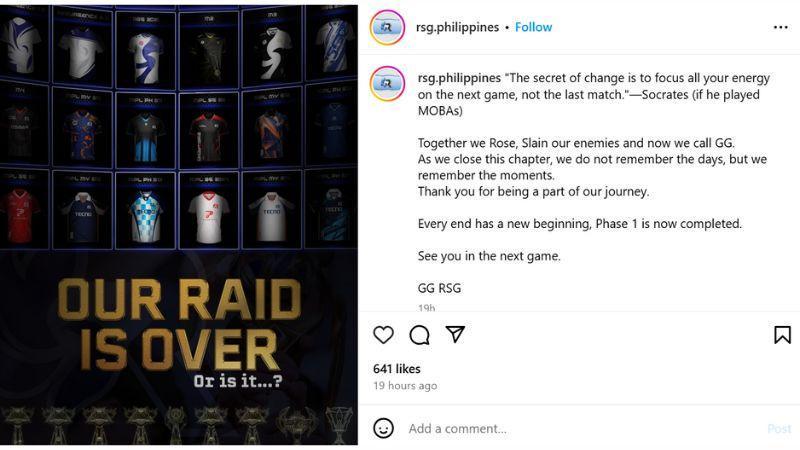Open the 19 hours ago timestamp
Viewport: 800px width, 450px height.
click(405, 386)
